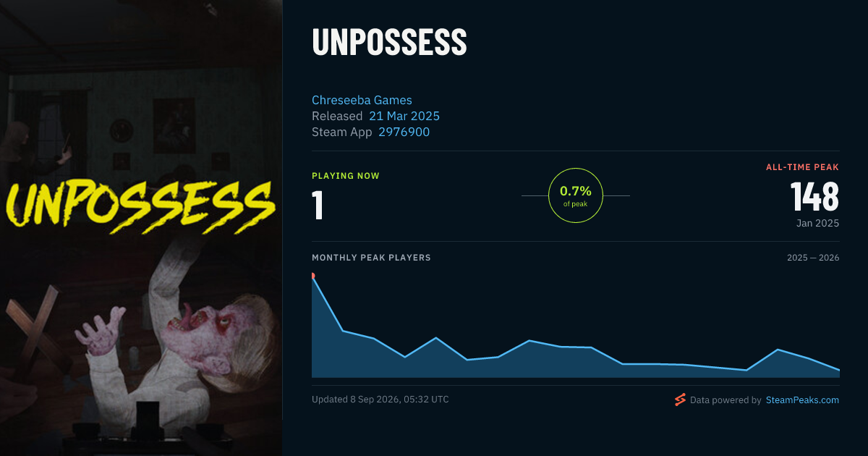The image size is (868, 456).
Task: Click the UNPOSSESS page title
Action: click(389, 43)
